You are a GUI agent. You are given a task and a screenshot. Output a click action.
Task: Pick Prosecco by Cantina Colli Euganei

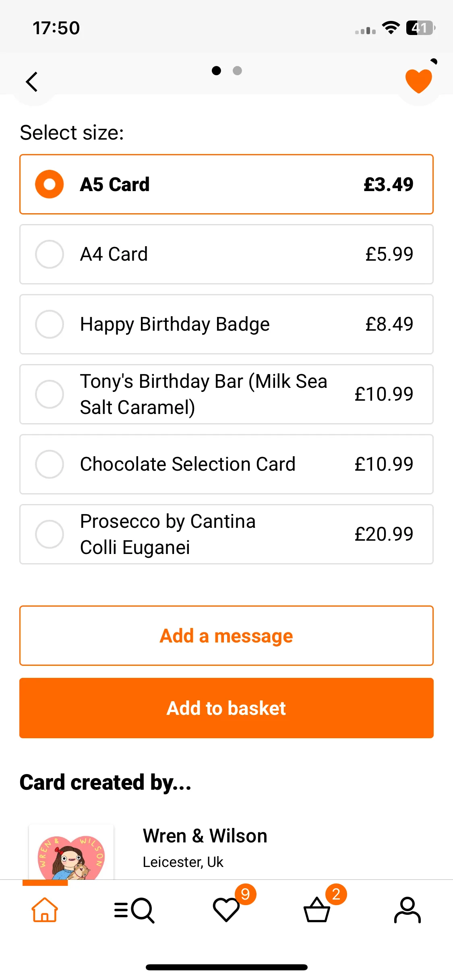tap(226, 534)
